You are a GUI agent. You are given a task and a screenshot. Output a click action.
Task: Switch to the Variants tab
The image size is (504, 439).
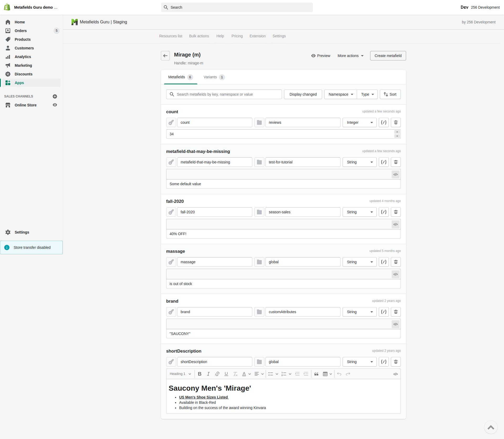pyautogui.click(x=214, y=77)
